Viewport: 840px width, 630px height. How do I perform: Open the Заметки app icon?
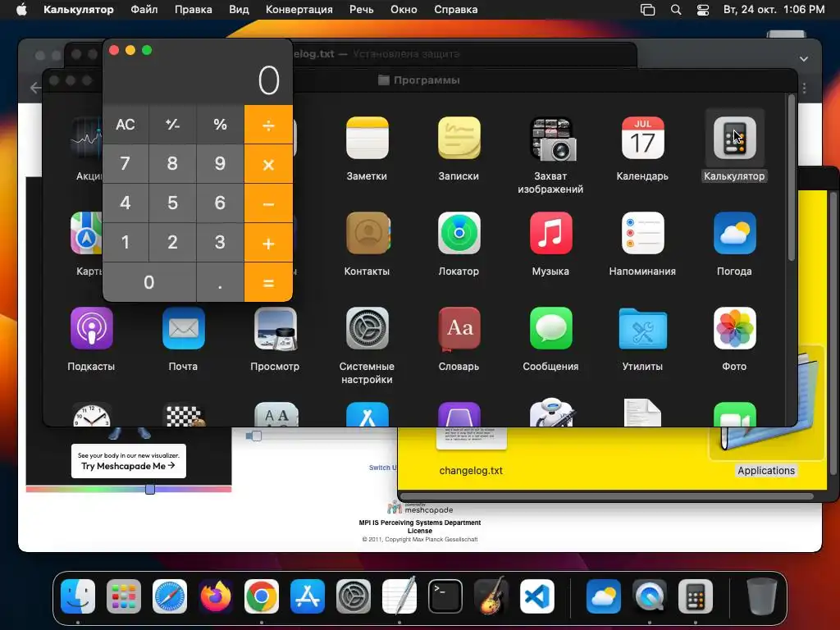click(367, 138)
